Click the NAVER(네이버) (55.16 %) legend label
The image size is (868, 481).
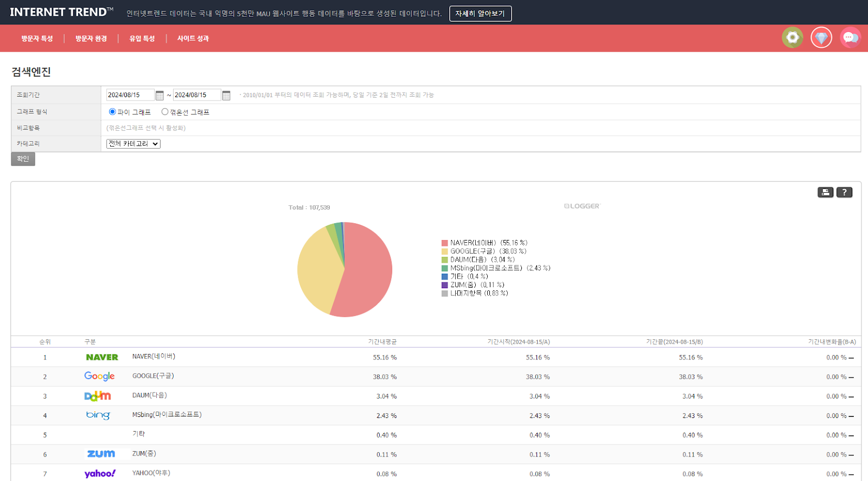(489, 243)
